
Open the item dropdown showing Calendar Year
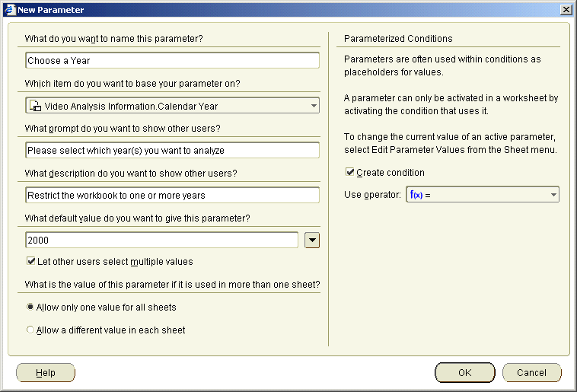tap(172, 106)
